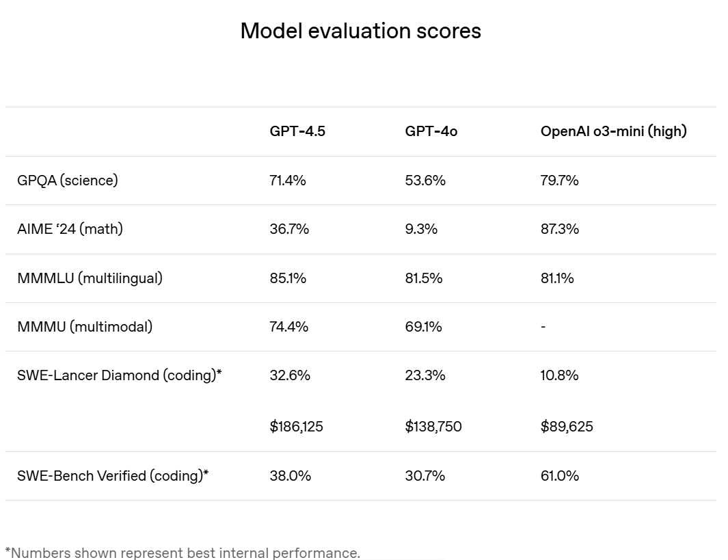Select the $89,625 earnings value

tap(567, 427)
